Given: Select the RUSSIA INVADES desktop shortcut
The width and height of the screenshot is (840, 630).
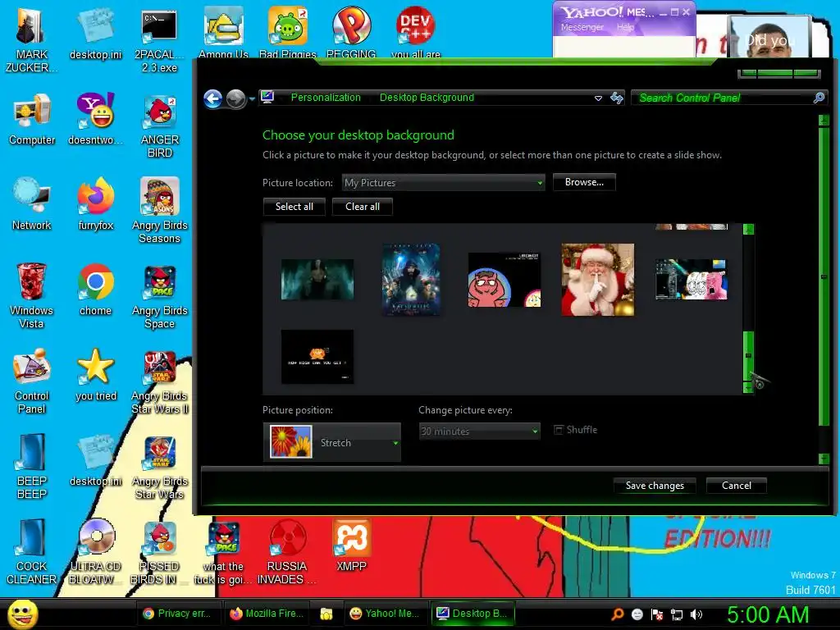Looking at the screenshot, I should [286, 552].
